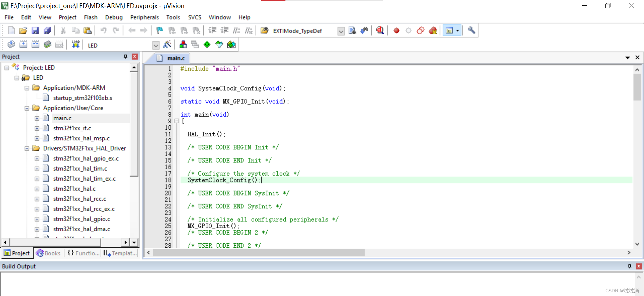644x296 pixels.
Task: Click the Select Software Packs icon
Action: pyautogui.click(x=219, y=44)
